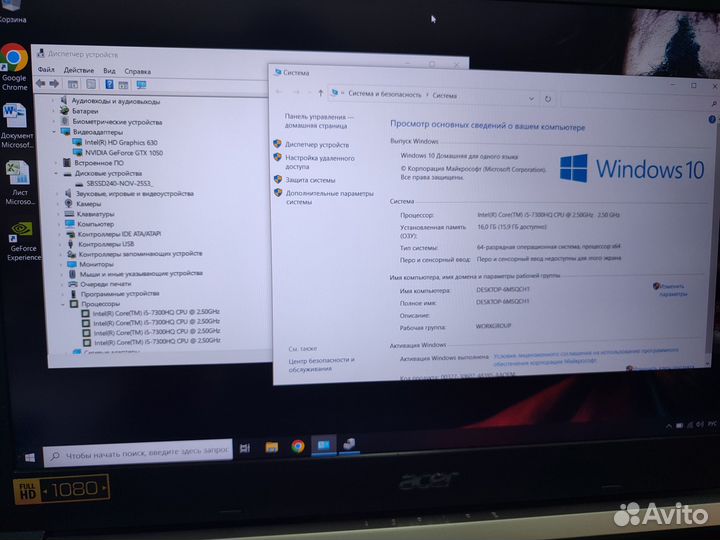Click the Windows Start button
This screenshot has height=540, width=720.
tap(30, 458)
